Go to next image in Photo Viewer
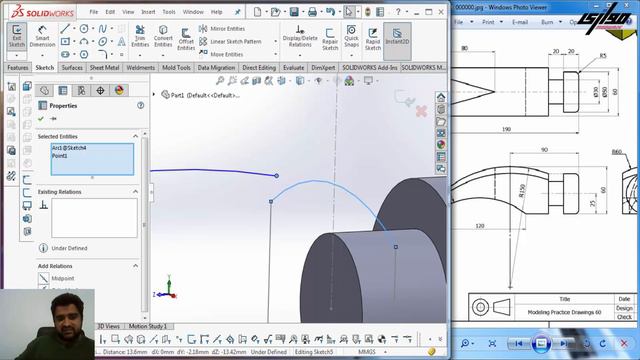The image size is (640, 360). [564, 344]
